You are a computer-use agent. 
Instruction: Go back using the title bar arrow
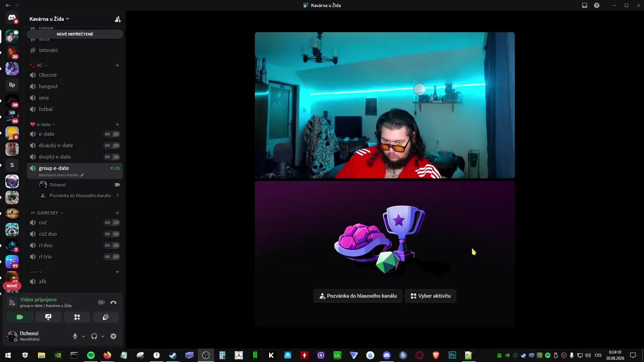[x=8, y=6]
